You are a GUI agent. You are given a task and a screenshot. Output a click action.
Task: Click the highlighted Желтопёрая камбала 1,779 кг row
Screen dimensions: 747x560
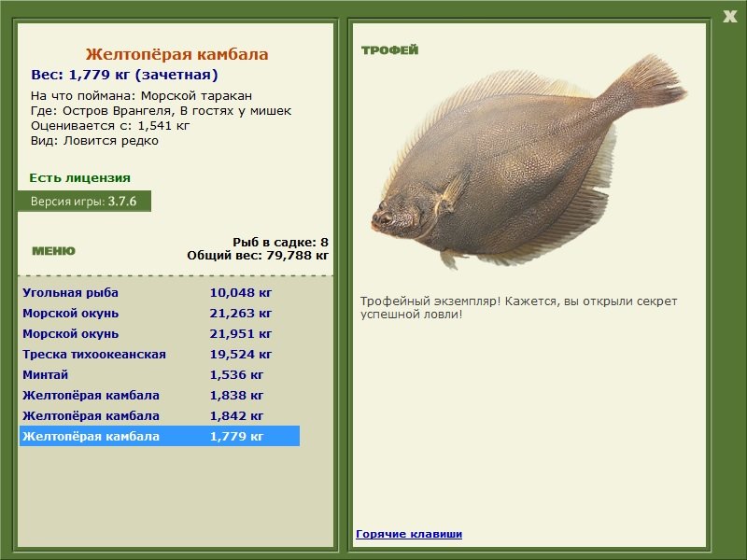click(x=160, y=436)
